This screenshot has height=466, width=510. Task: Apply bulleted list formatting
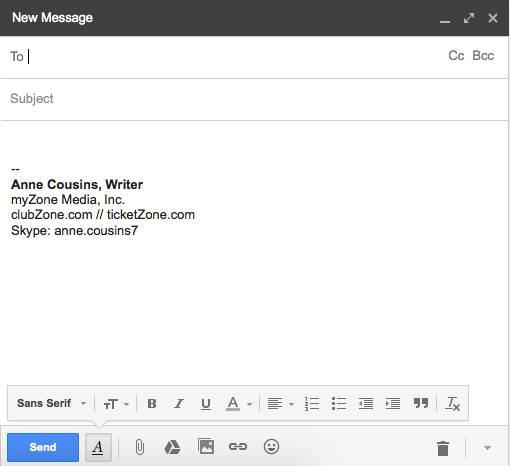click(339, 404)
